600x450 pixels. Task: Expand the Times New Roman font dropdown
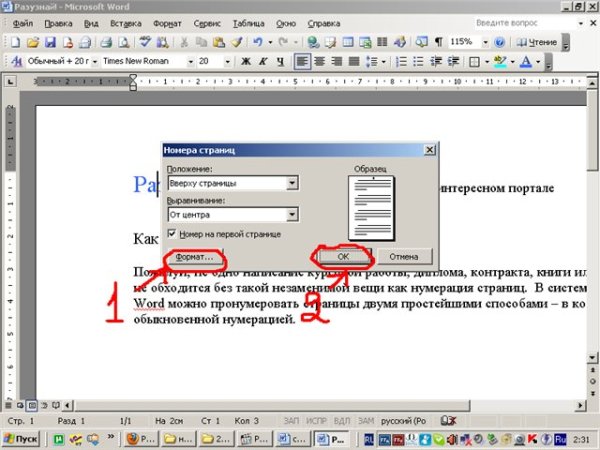(x=190, y=62)
